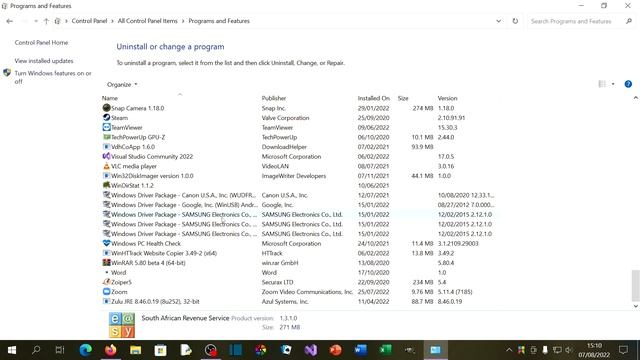The image size is (640, 360).
Task: Click the Visual Studio Community 2022 icon
Action: tap(107, 156)
